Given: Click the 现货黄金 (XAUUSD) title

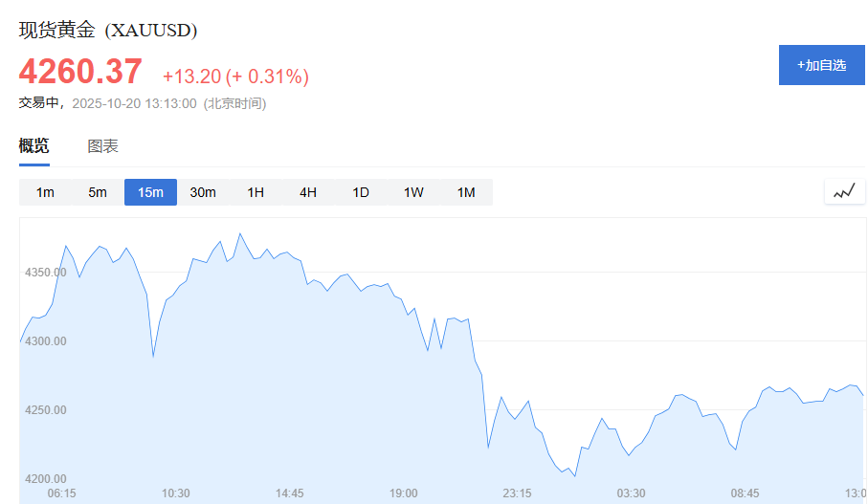Looking at the screenshot, I should tap(108, 30).
